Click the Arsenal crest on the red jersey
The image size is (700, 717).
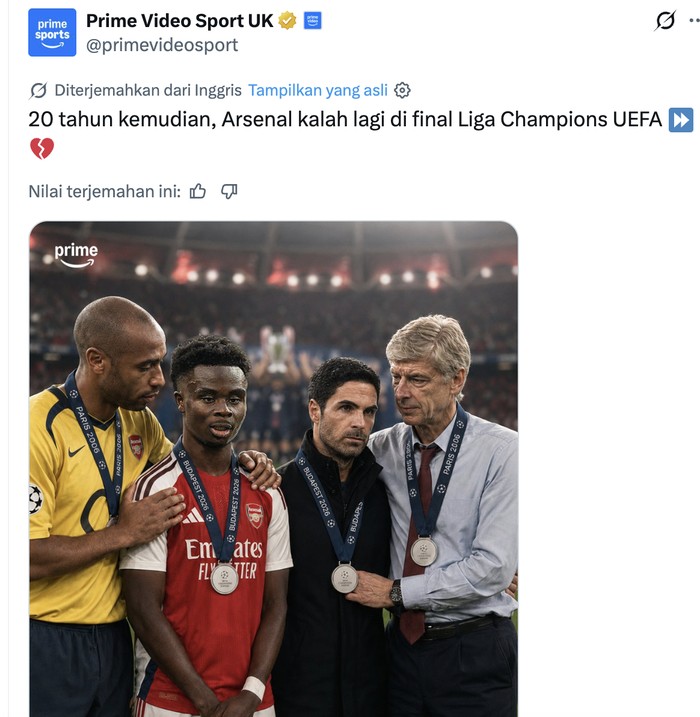255,516
